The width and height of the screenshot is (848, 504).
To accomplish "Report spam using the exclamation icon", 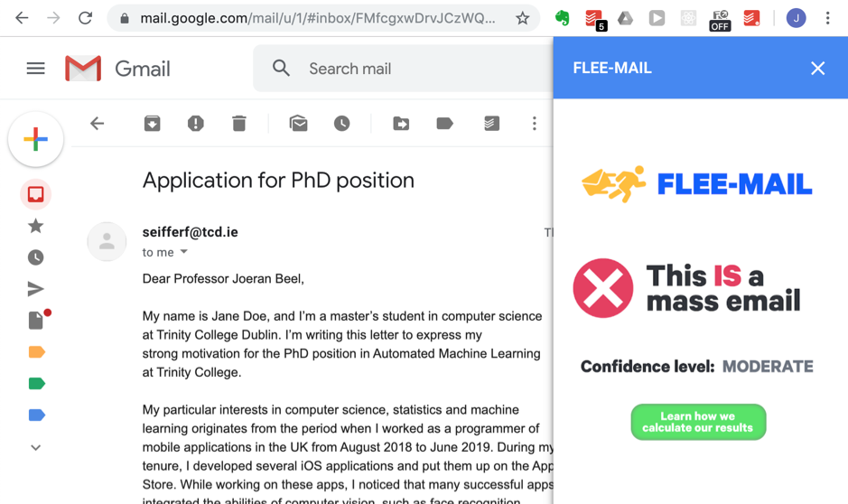I will [x=196, y=124].
